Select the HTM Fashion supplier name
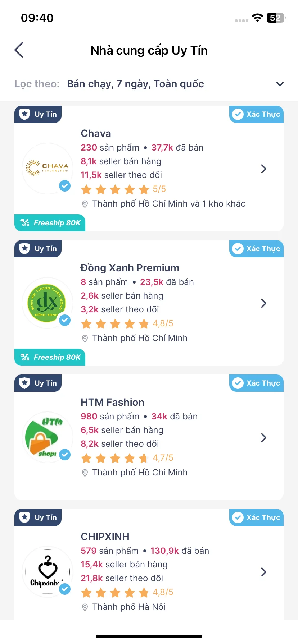Viewport: 298px width, 644px height. tap(112, 402)
